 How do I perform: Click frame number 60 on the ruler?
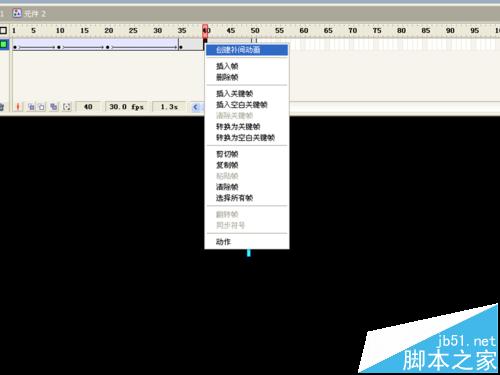[x=304, y=31]
